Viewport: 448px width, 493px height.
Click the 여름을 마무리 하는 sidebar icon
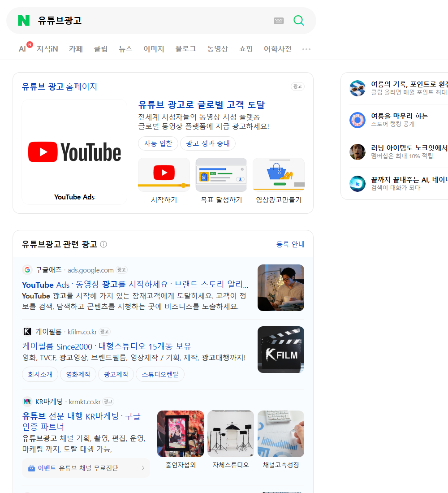click(x=358, y=120)
